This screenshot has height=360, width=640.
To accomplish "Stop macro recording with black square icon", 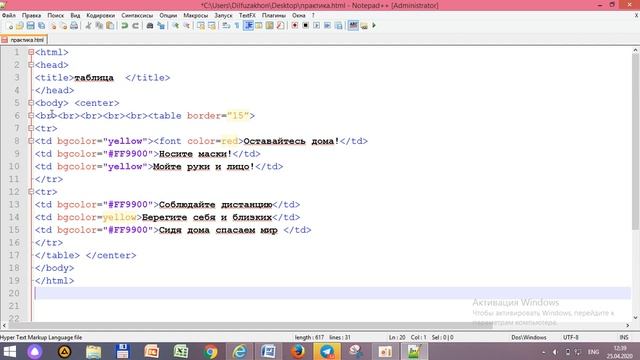I will click(305, 26).
